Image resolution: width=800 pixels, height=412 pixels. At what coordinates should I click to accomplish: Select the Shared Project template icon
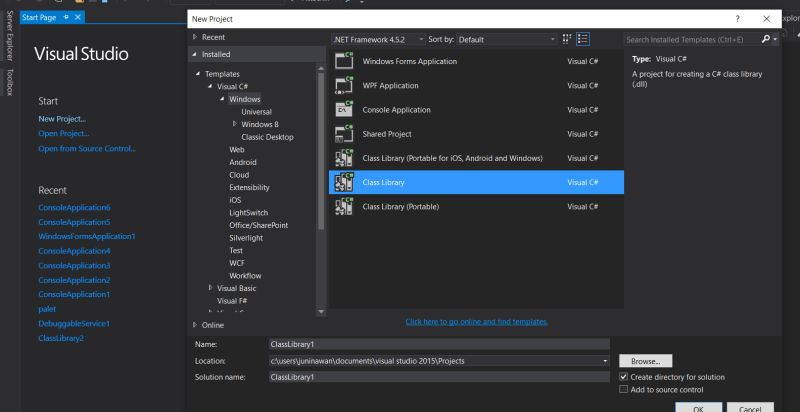tap(344, 134)
